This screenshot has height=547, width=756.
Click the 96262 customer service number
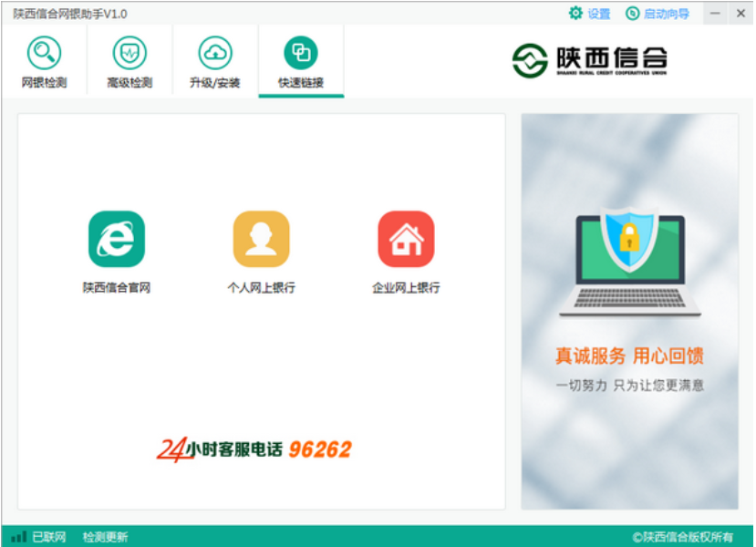[321, 448]
